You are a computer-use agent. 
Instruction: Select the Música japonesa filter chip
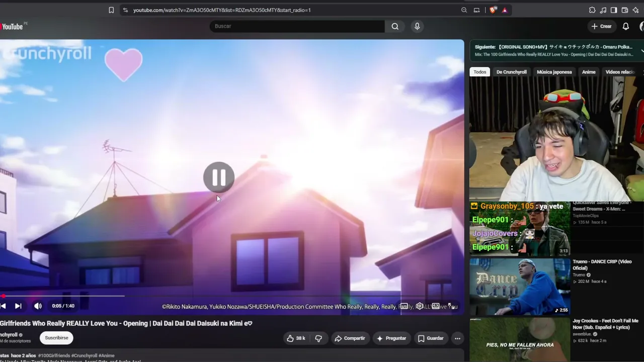pyautogui.click(x=554, y=72)
